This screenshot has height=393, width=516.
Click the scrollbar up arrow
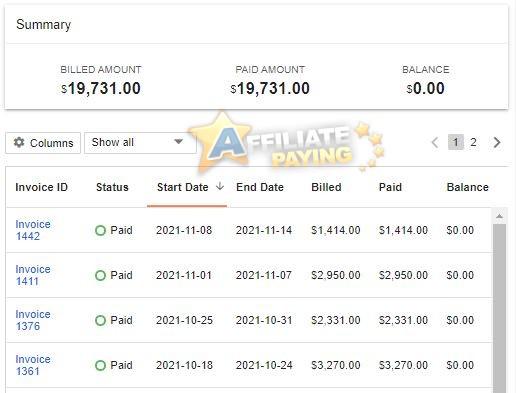(x=499, y=216)
